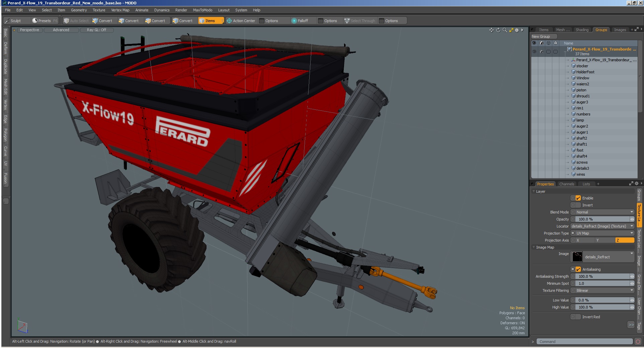This screenshot has height=348, width=644.
Task: Click the Sculpt tool icon
Action: point(6,21)
